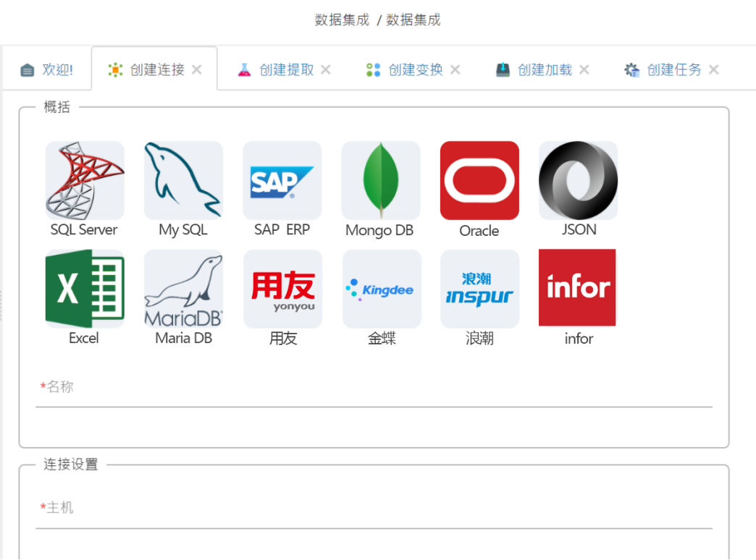Click the 'Excel' label text
The width and height of the screenshot is (756, 560).
pos(84,339)
